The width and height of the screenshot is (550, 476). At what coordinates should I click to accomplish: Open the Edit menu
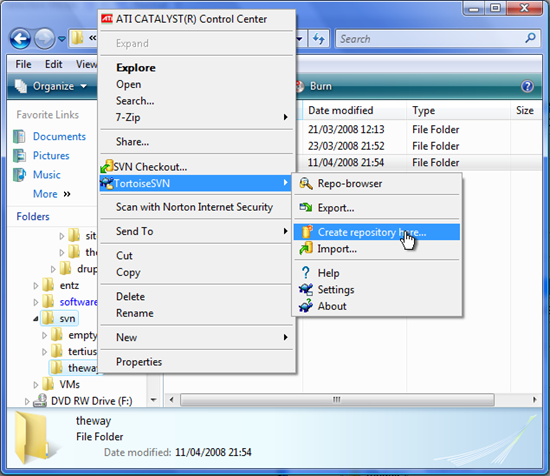pyautogui.click(x=54, y=64)
